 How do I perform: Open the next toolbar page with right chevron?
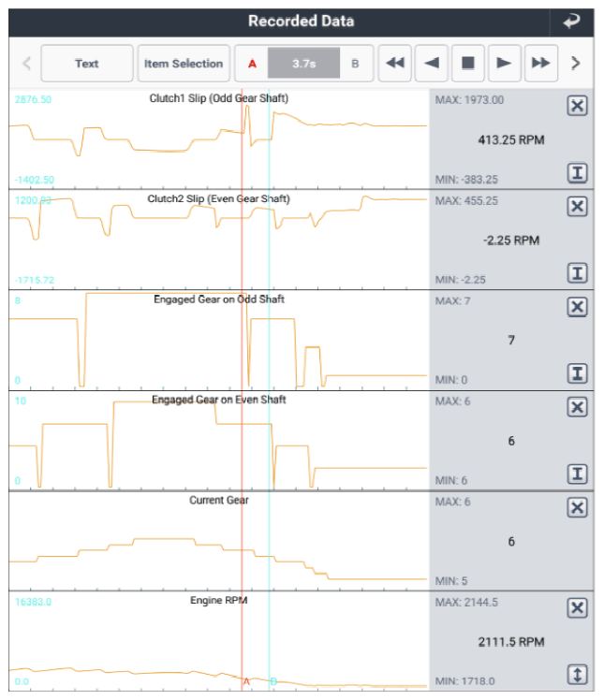coord(576,63)
